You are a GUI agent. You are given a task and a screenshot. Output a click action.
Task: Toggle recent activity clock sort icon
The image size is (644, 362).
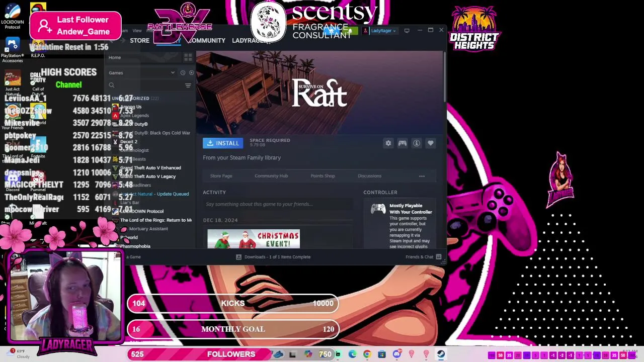(x=183, y=73)
